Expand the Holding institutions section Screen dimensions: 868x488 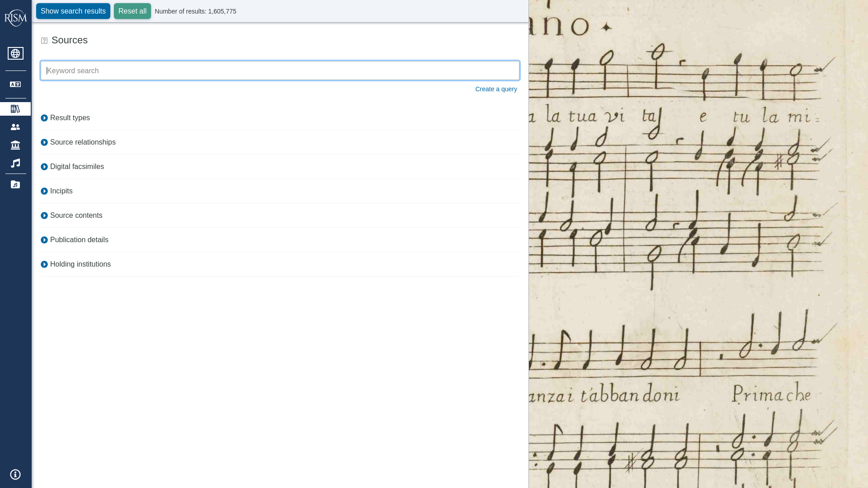(x=80, y=264)
